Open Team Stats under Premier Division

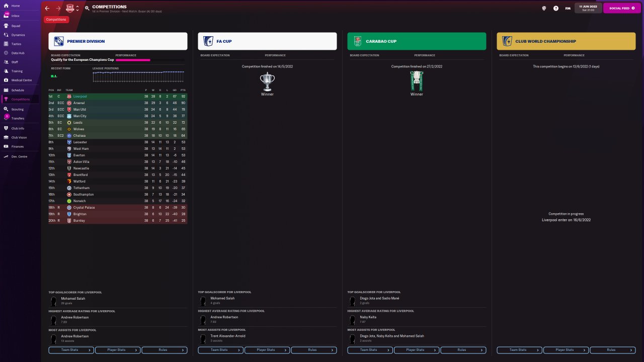pyautogui.click(x=71, y=350)
